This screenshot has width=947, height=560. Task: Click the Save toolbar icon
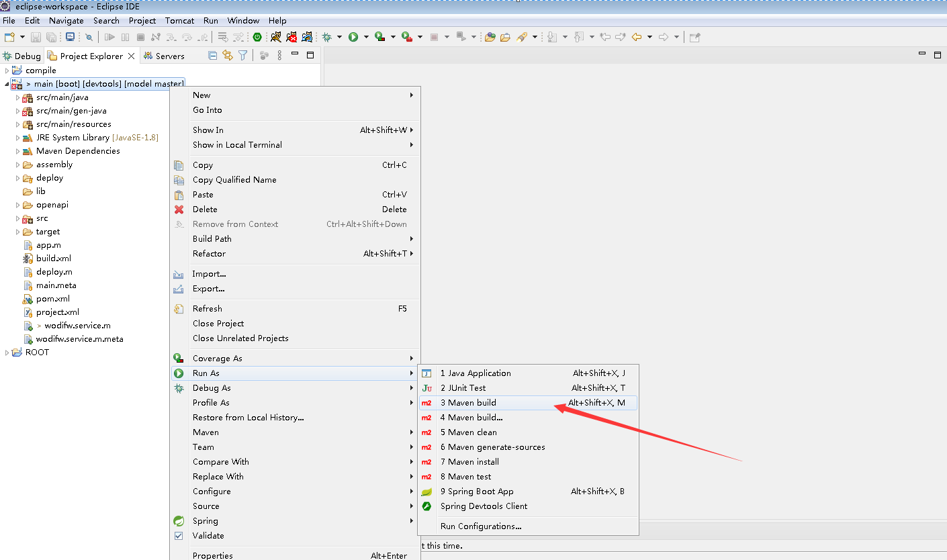pos(36,37)
